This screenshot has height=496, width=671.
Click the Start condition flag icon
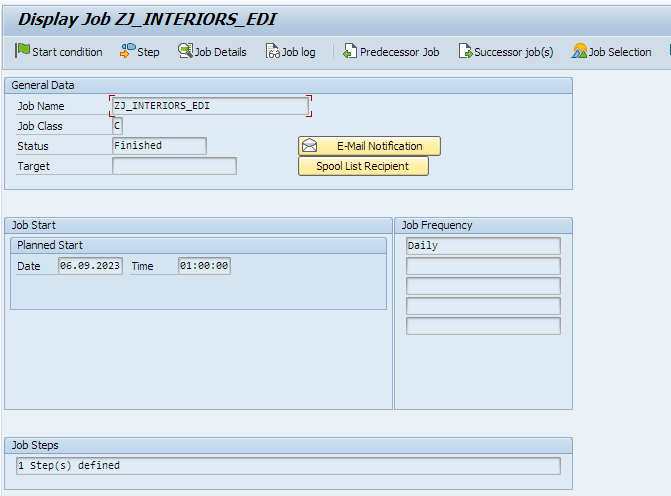pos(22,51)
